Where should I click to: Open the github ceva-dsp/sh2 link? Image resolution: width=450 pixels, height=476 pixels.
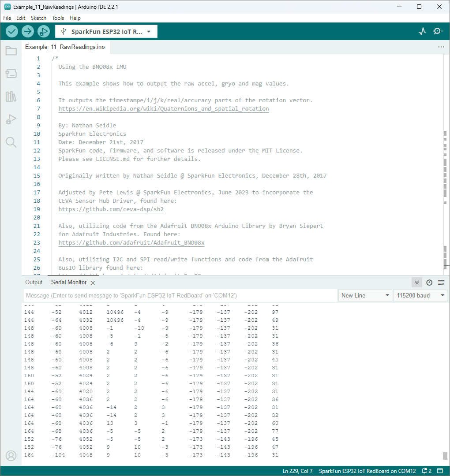(x=111, y=209)
